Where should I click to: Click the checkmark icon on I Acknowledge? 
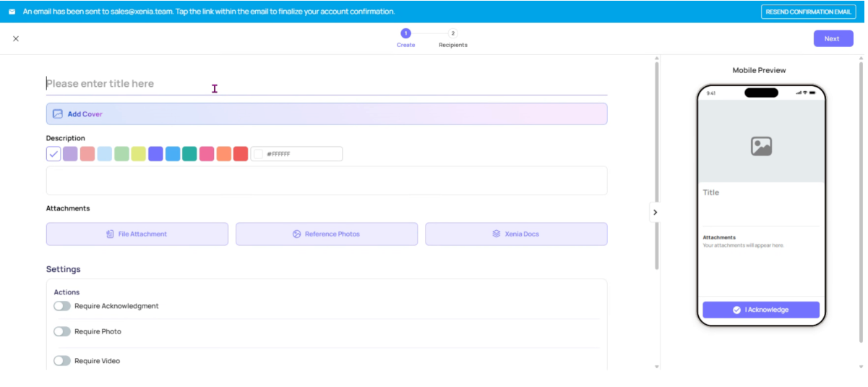point(736,310)
